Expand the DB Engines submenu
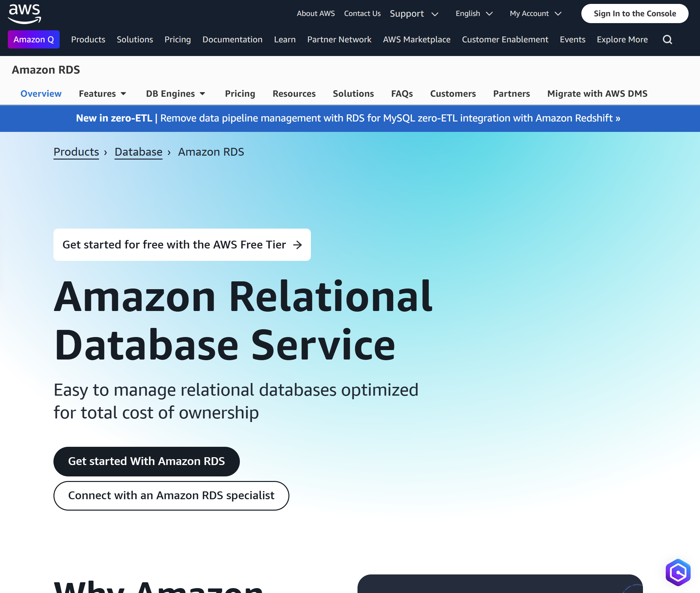The width and height of the screenshot is (700, 593). [175, 93]
